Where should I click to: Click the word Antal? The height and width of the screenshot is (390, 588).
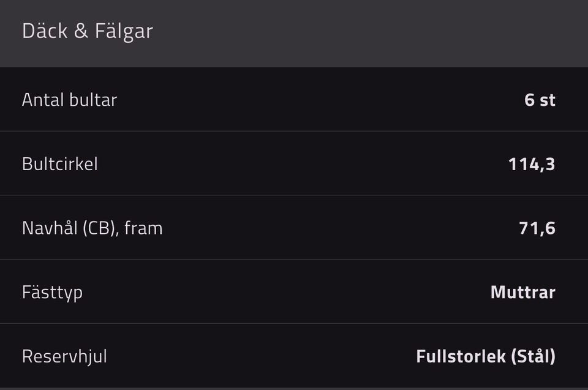click(x=43, y=100)
